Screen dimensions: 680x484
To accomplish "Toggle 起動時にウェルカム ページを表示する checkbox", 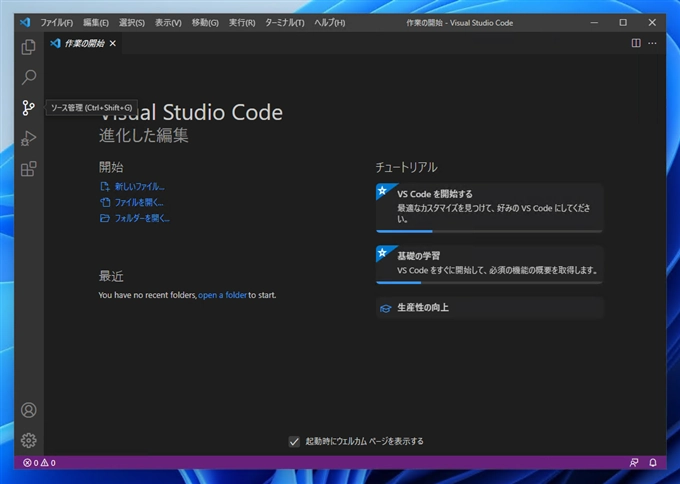I will [294, 441].
